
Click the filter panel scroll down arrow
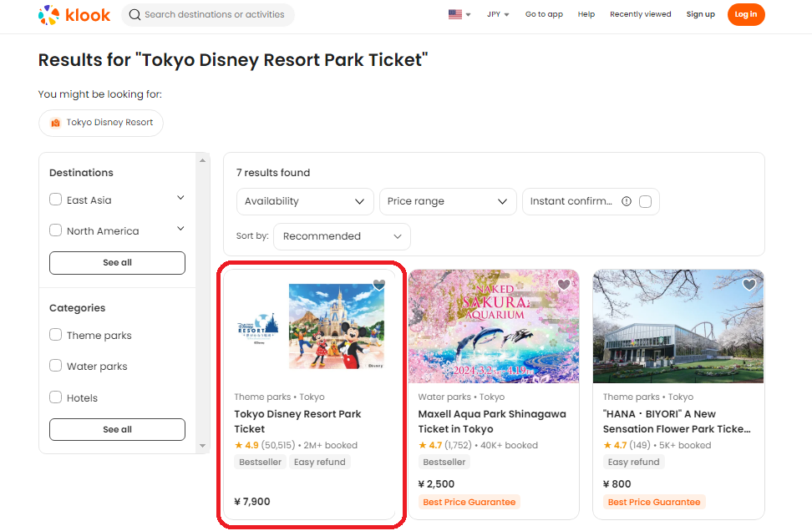pos(202,446)
